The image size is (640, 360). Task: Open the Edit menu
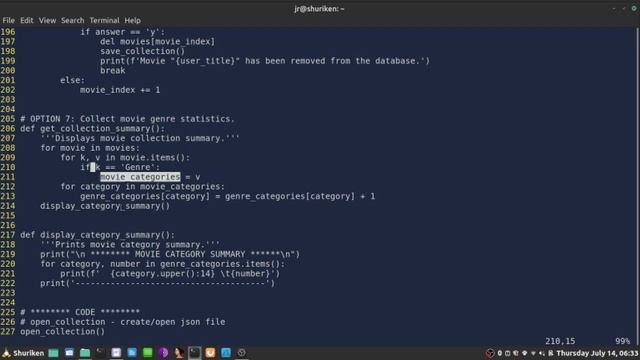click(27, 20)
